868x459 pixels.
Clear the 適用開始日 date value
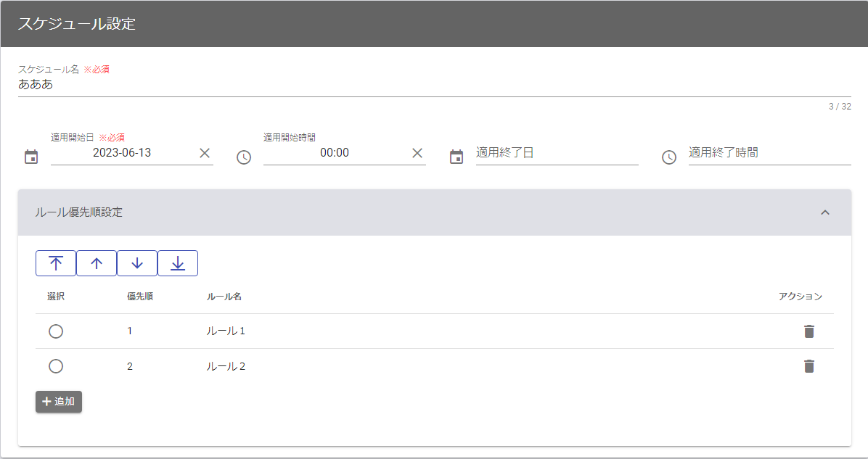(x=205, y=153)
